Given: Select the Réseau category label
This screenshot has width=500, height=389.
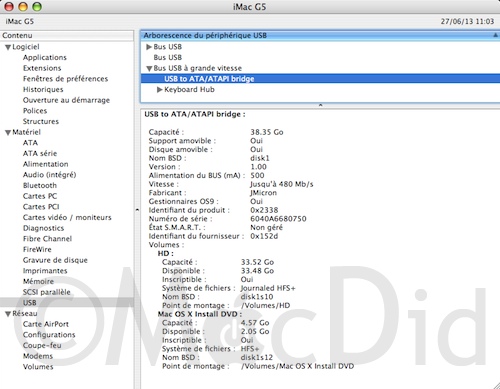Looking at the screenshot, I should pos(25,313).
